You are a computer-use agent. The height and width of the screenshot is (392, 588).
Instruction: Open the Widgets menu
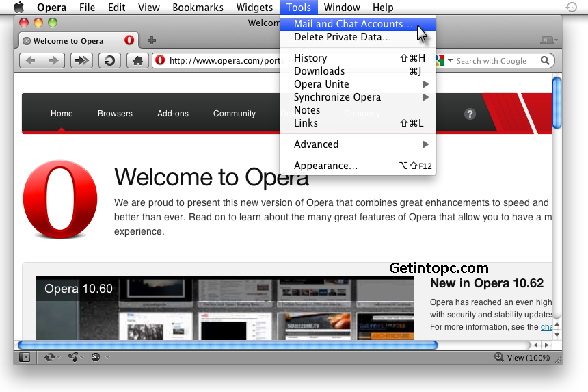coord(254,7)
